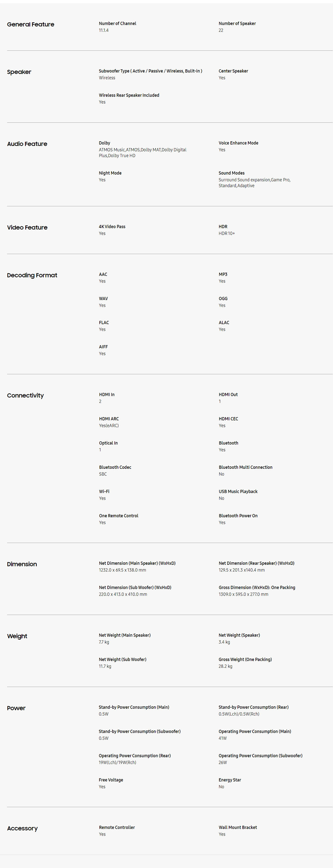Click the Dimension section heading
Viewport: 333px width, 868px height.
pos(22,564)
